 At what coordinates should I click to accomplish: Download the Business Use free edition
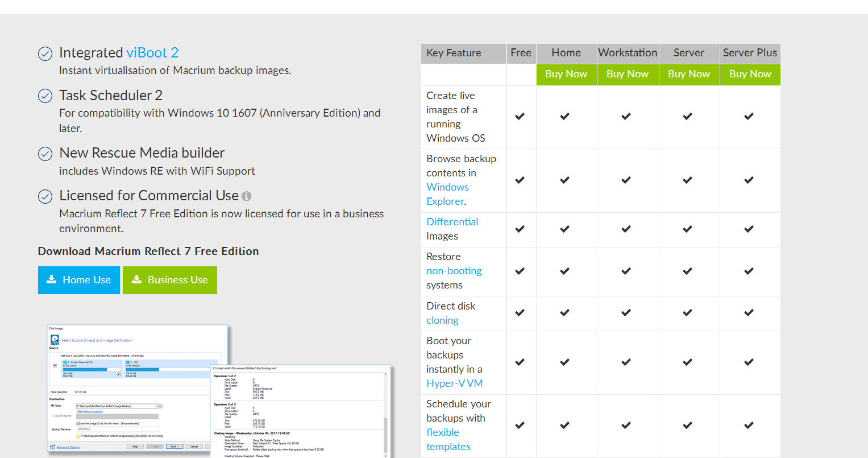pos(170,280)
